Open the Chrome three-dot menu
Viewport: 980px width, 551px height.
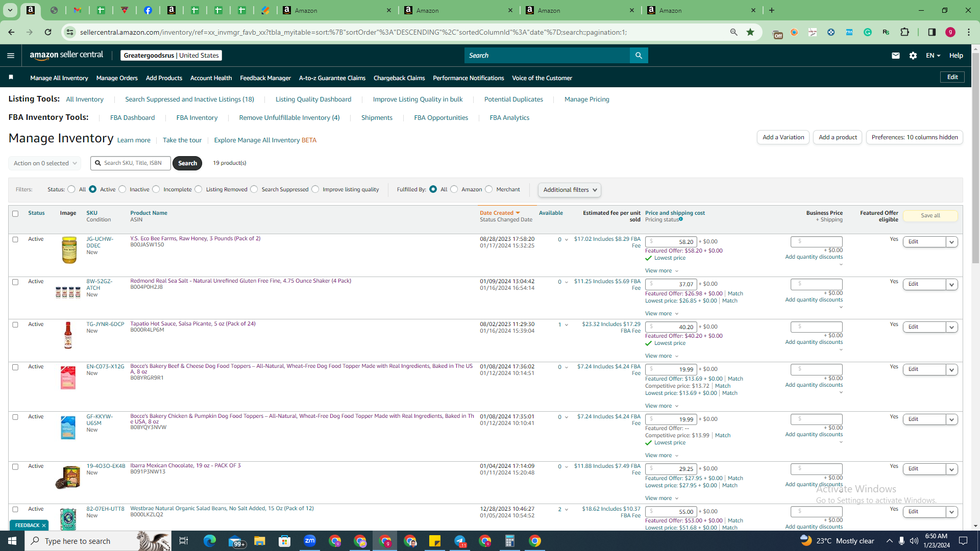tap(969, 32)
